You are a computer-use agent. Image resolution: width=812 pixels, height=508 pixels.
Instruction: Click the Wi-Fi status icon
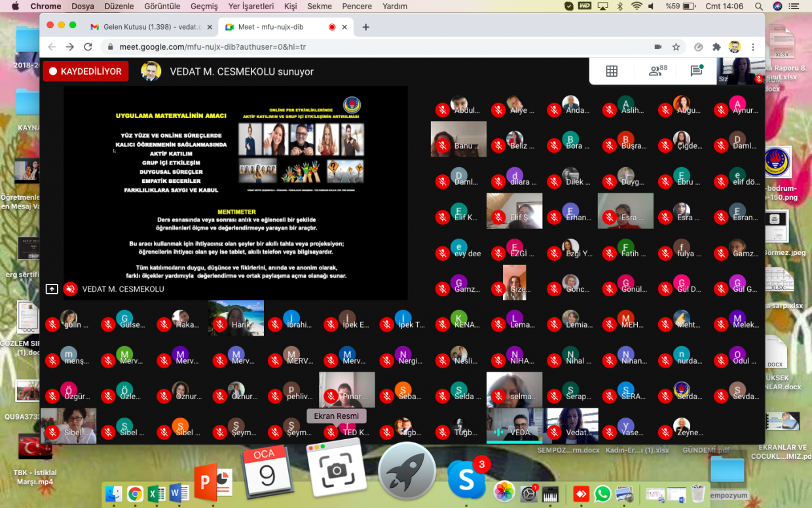637,6
